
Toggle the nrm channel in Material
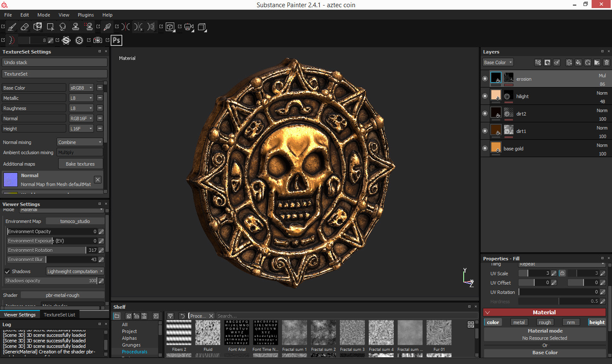click(x=571, y=322)
